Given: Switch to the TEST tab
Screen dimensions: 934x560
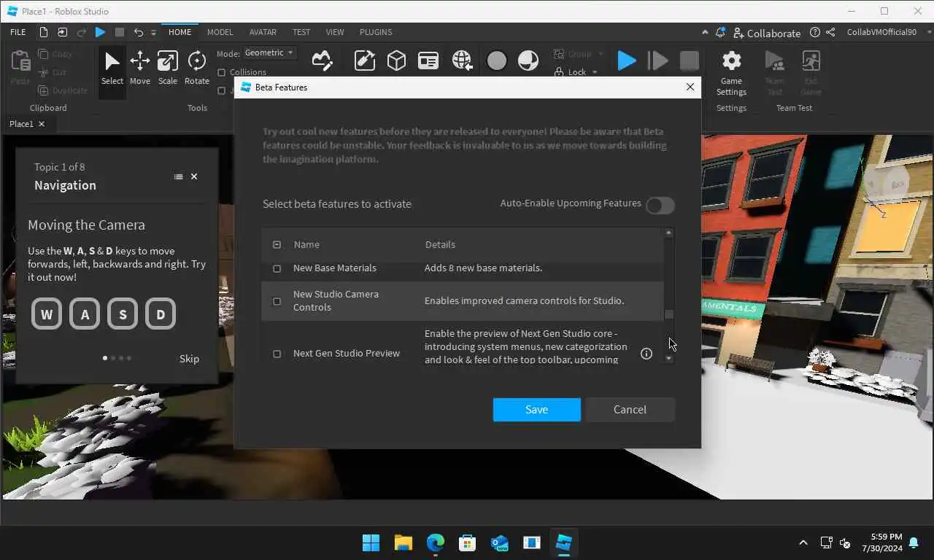Looking at the screenshot, I should pos(301,32).
